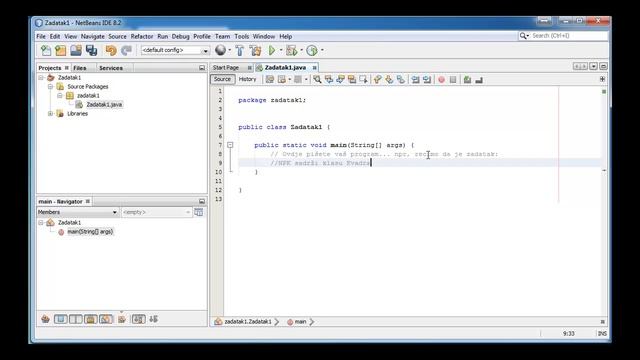The image size is (640, 360).
Task: Click the Profile Project toolbar icon
Action: [x=312, y=50]
